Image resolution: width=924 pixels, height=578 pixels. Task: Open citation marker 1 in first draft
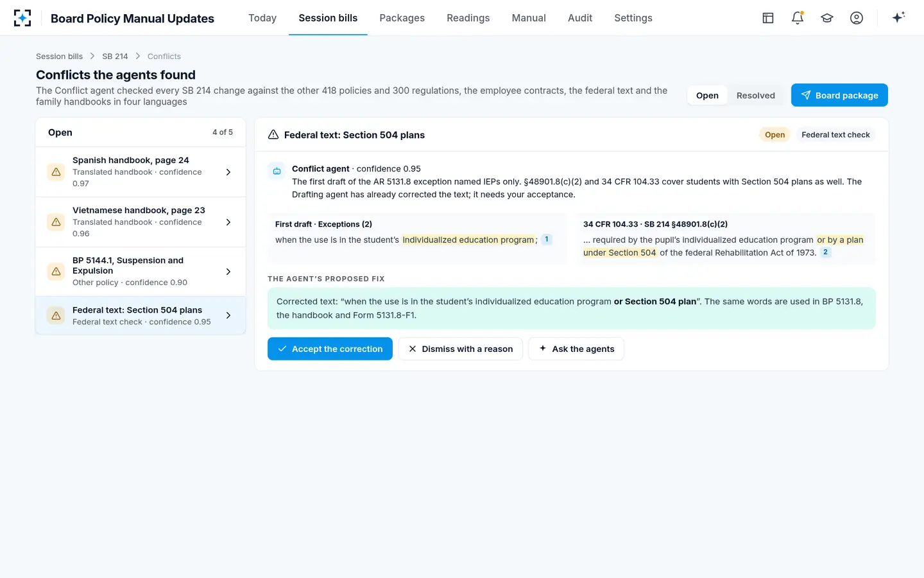tap(547, 240)
